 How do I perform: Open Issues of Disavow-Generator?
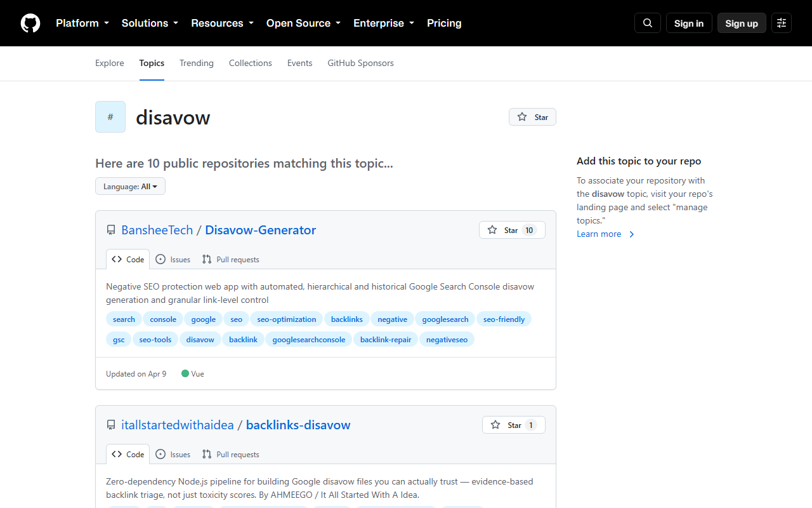point(173,259)
